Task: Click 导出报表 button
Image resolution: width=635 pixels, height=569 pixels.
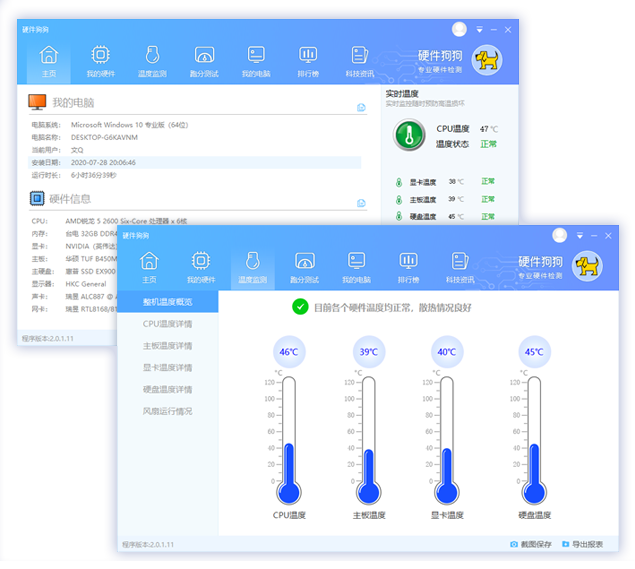Action: pyautogui.click(x=582, y=544)
